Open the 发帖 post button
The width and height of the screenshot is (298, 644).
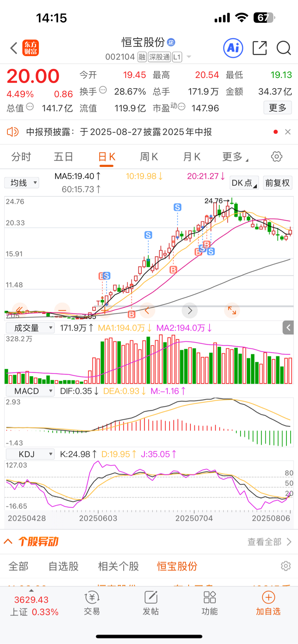click(151, 604)
